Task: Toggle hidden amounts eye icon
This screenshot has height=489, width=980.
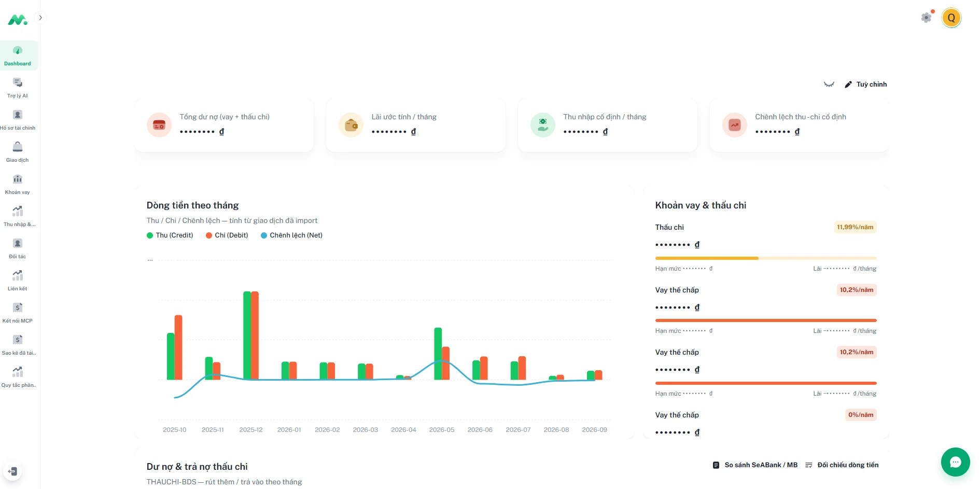Action: click(829, 84)
